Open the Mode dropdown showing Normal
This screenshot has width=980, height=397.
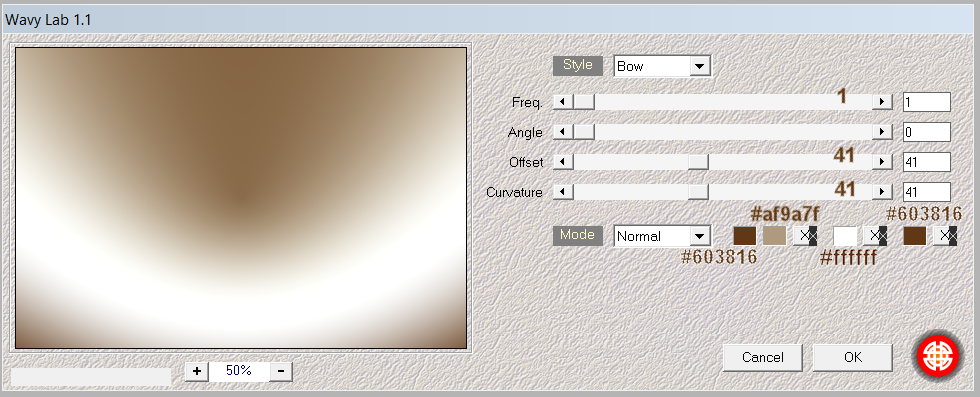(x=662, y=236)
